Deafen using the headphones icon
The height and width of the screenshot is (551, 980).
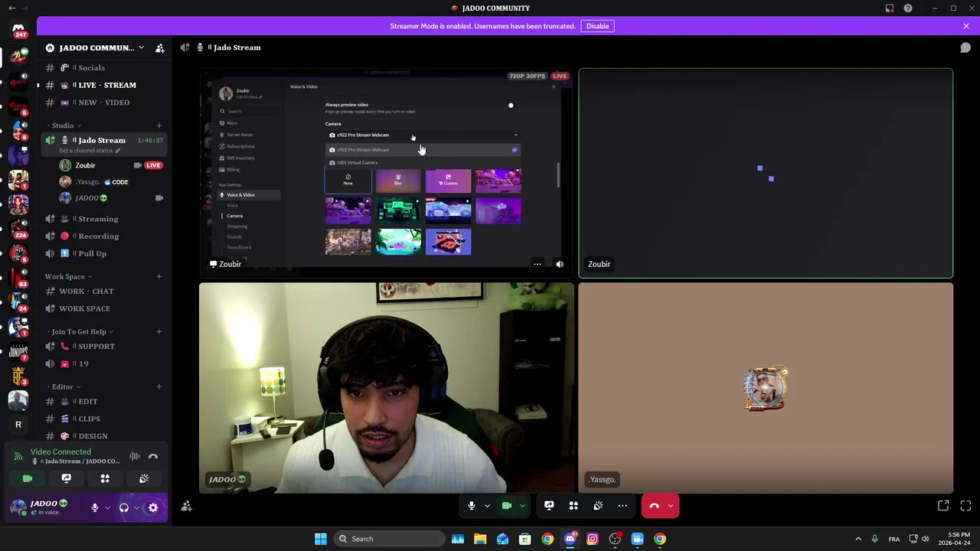tap(124, 507)
